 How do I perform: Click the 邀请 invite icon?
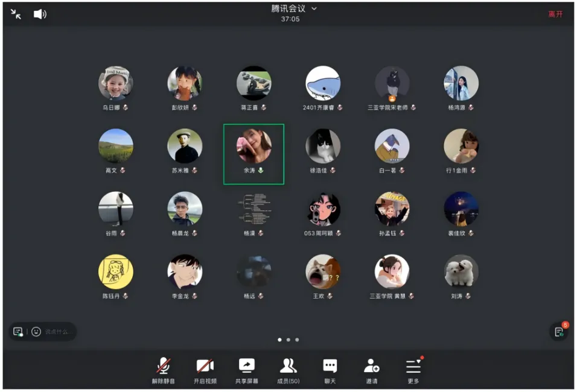coord(371,366)
